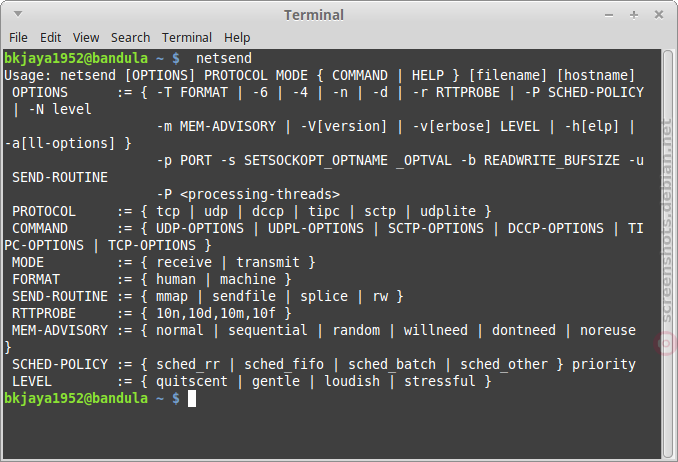Click the word sendfile in SEND-ROUTINE line

[x=244, y=296]
